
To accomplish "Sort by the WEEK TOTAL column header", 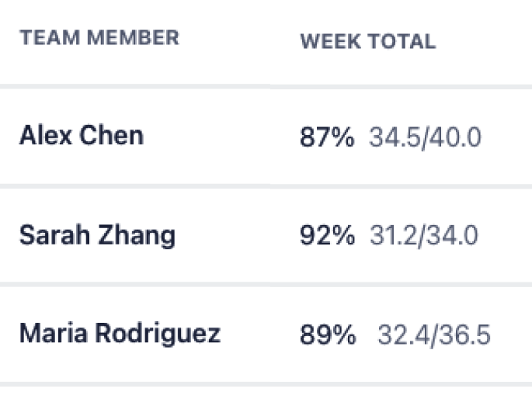I will 368,41.
